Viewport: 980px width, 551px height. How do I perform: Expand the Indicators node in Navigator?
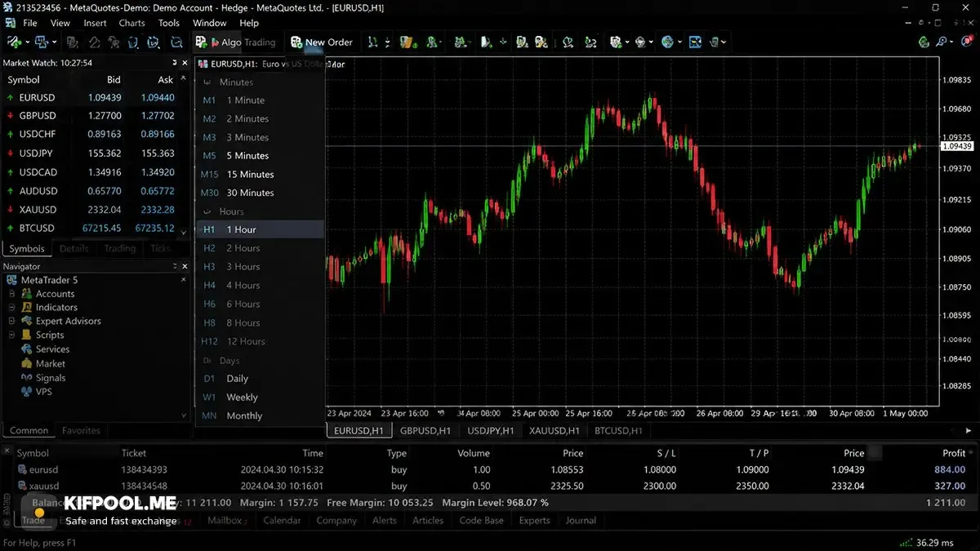pos(12,308)
